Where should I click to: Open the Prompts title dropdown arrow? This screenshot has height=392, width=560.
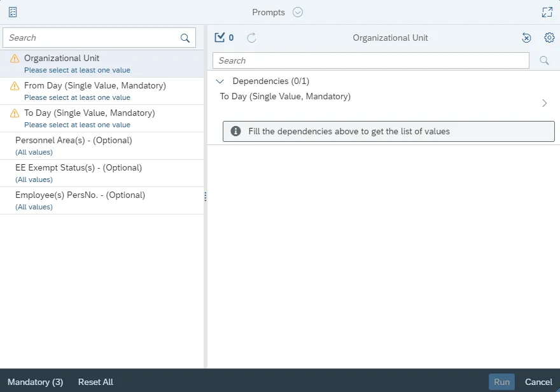298,12
